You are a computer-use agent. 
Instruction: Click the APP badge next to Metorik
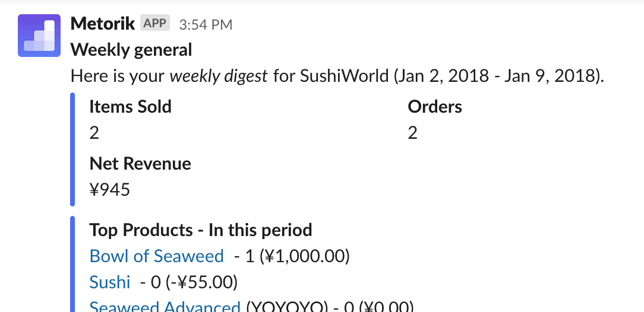click(155, 24)
